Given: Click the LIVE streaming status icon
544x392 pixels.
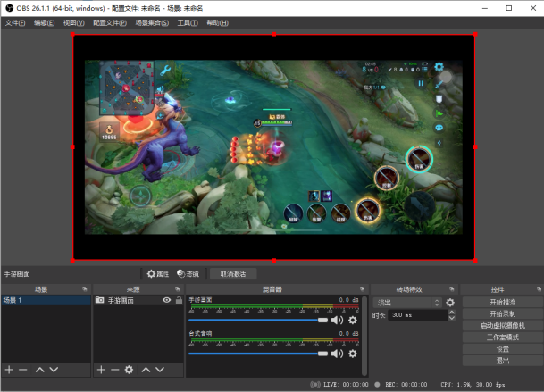Looking at the screenshot, I should (x=315, y=384).
